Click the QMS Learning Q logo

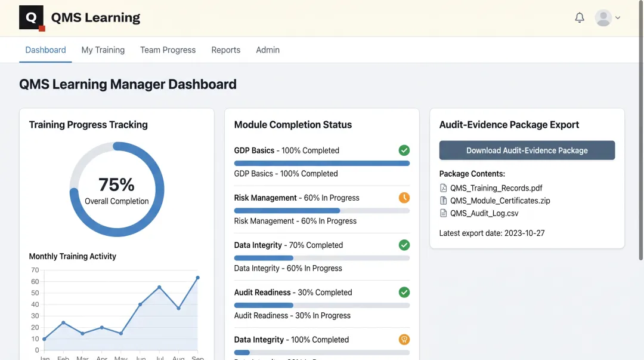(x=32, y=18)
